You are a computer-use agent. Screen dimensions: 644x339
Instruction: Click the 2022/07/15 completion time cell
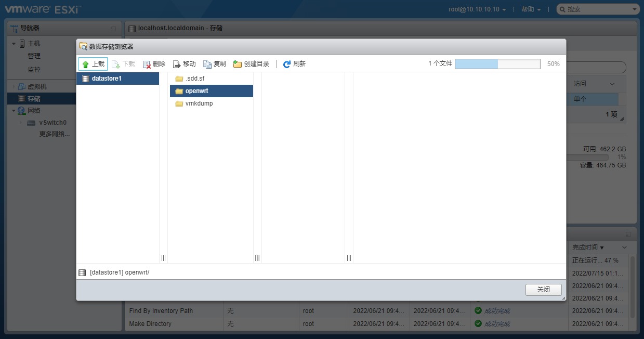point(598,273)
